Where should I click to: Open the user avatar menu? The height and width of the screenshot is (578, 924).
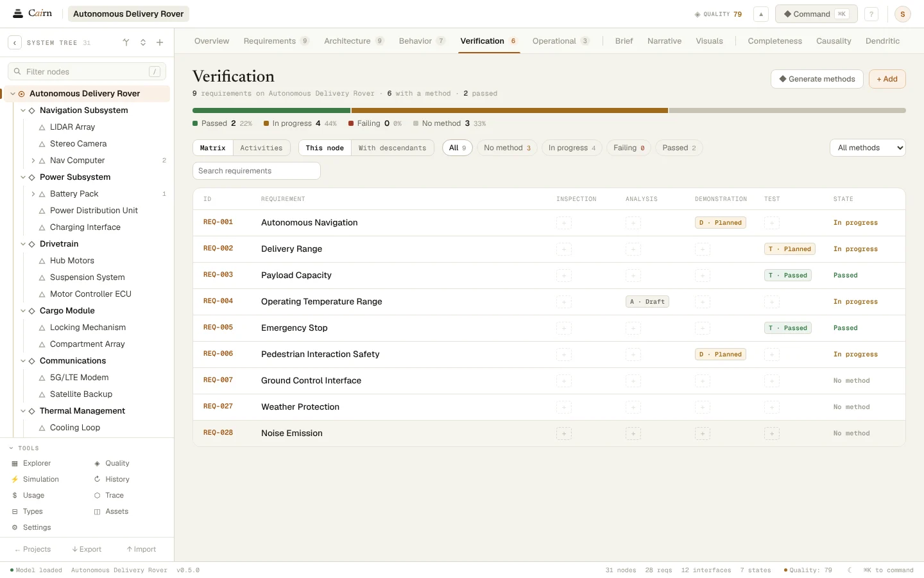[903, 14]
